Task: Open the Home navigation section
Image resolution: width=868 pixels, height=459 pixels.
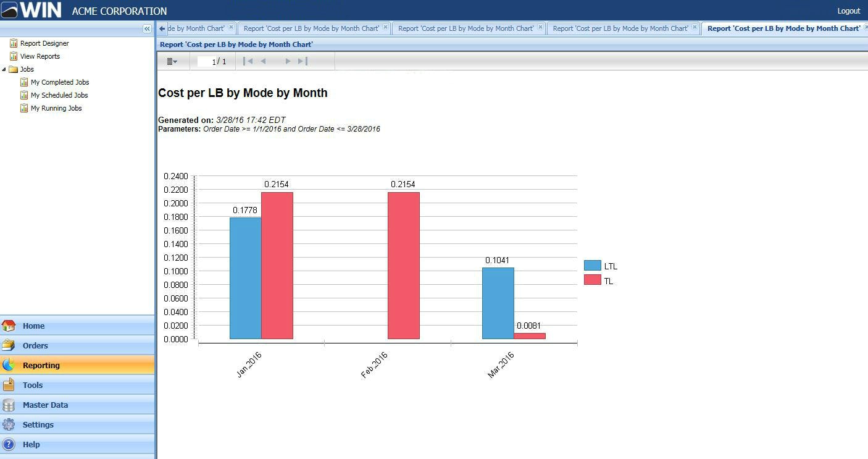Action: coord(77,326)
